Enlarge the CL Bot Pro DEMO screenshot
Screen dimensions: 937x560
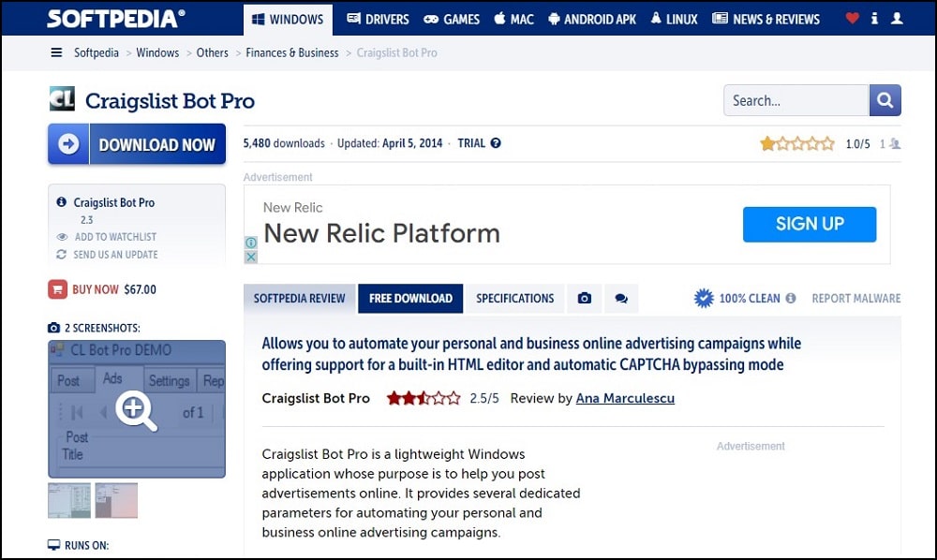tap(137, 409)
